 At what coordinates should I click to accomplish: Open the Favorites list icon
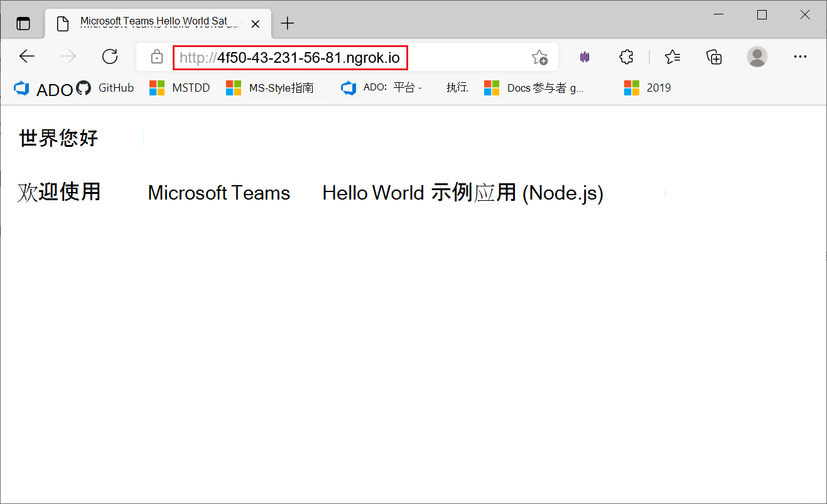point(673,57)
